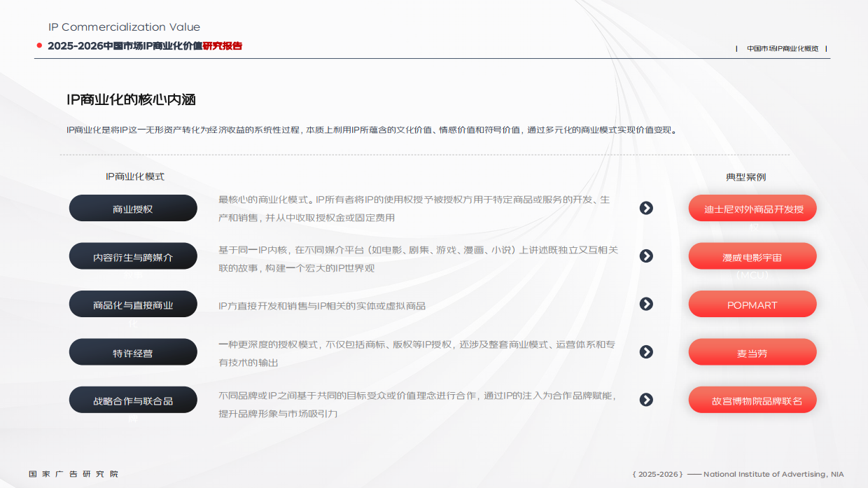
Task: Click the POPMART case card
Action: (x=752, y=304)
